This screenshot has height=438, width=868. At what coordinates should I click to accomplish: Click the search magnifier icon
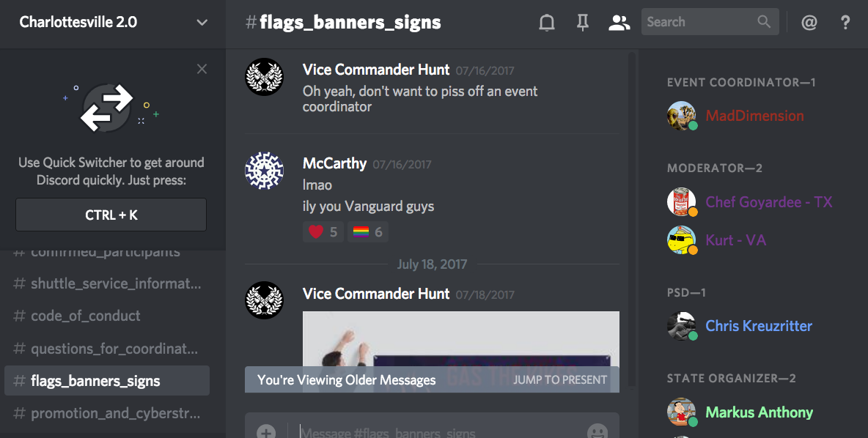coord(764,21)
